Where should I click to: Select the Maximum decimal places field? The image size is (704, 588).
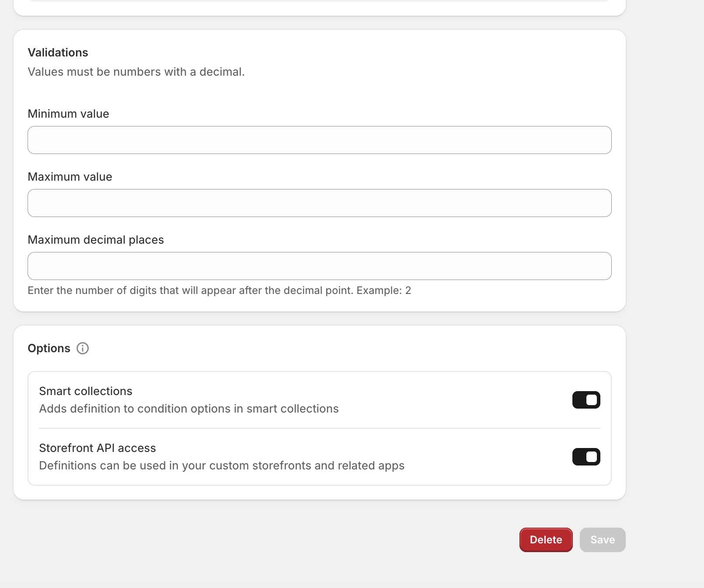[x=319, y=266]
